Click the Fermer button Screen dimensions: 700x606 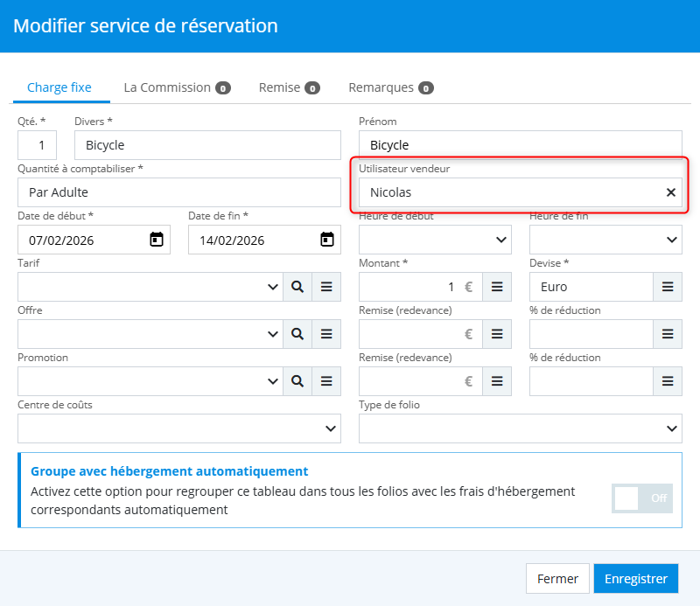click(x=557, y=579)
